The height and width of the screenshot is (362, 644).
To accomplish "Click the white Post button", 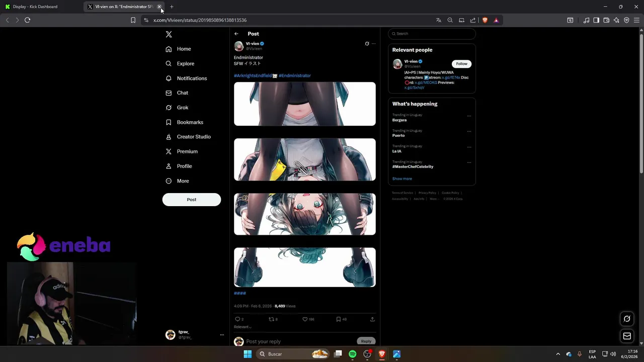I will tap(192, 200).
